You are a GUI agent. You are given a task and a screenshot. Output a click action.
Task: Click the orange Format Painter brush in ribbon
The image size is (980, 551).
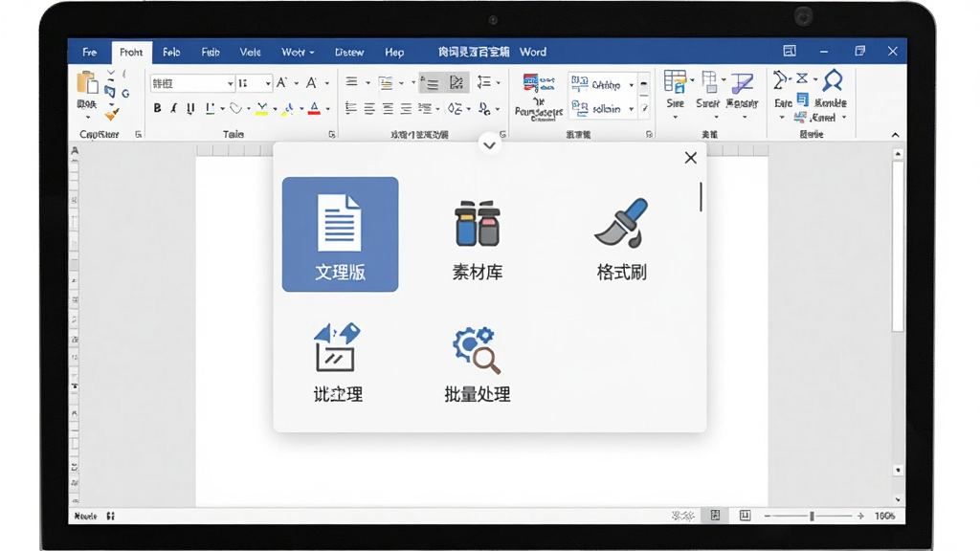[112, 115]
